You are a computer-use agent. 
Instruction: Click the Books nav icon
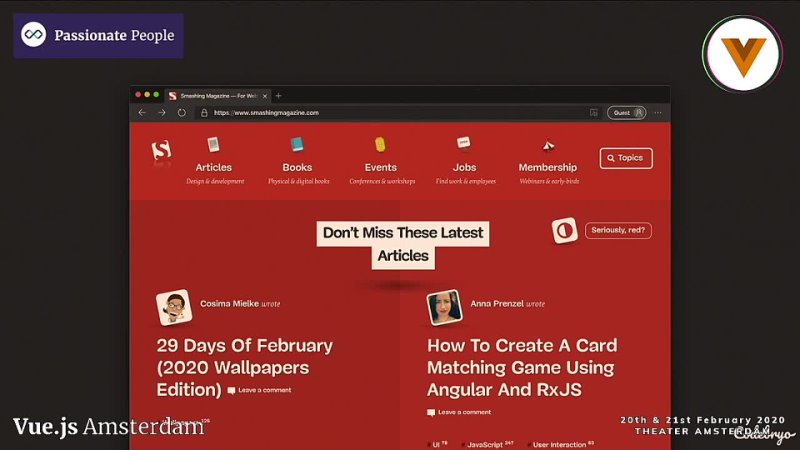click(297, 144)
